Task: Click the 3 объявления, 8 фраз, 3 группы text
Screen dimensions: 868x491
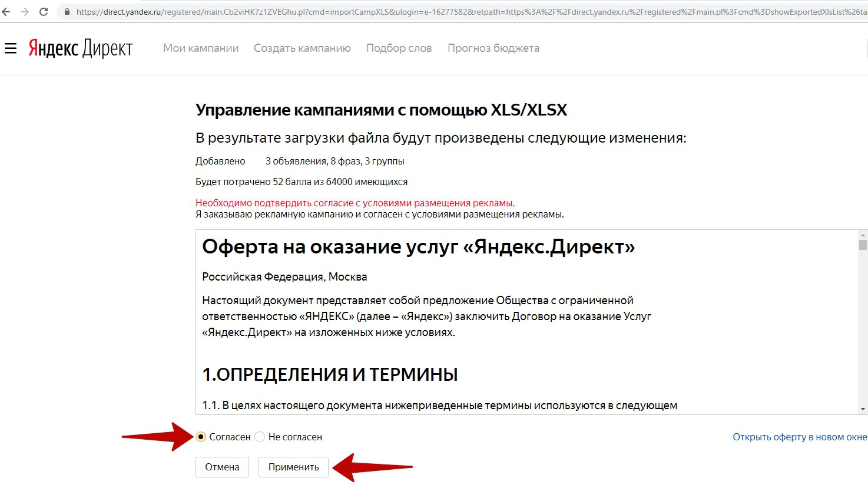Action: 334,162
